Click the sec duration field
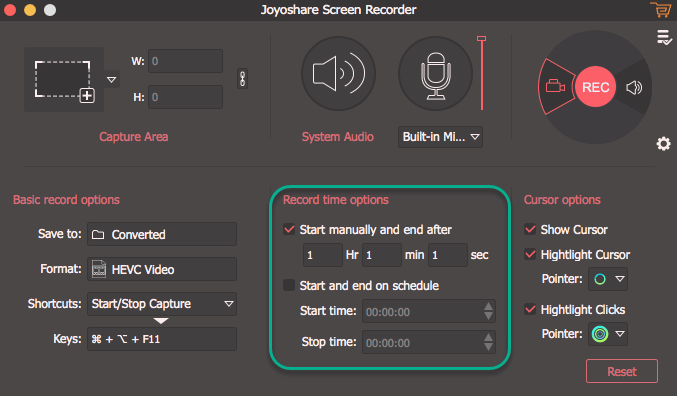The width and height of the screenshot is (677, 396). point(448,255)
